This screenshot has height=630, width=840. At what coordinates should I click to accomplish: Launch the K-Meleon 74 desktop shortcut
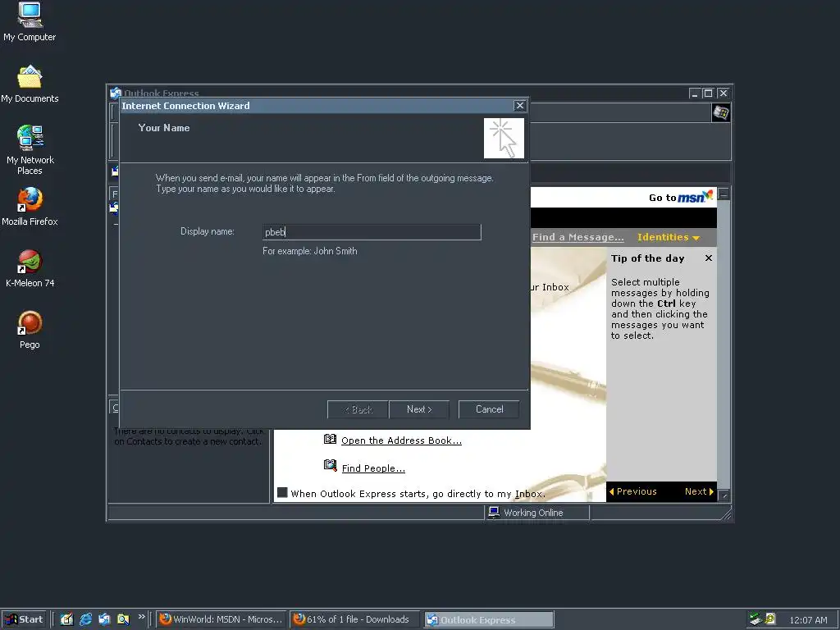point(30,269)
